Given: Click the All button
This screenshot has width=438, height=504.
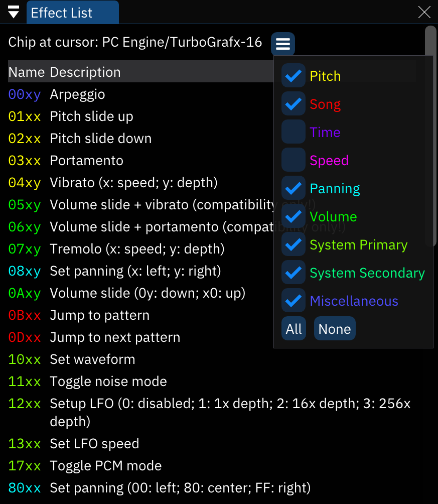Looking at the screenshot, I should [x=294, y=328].
